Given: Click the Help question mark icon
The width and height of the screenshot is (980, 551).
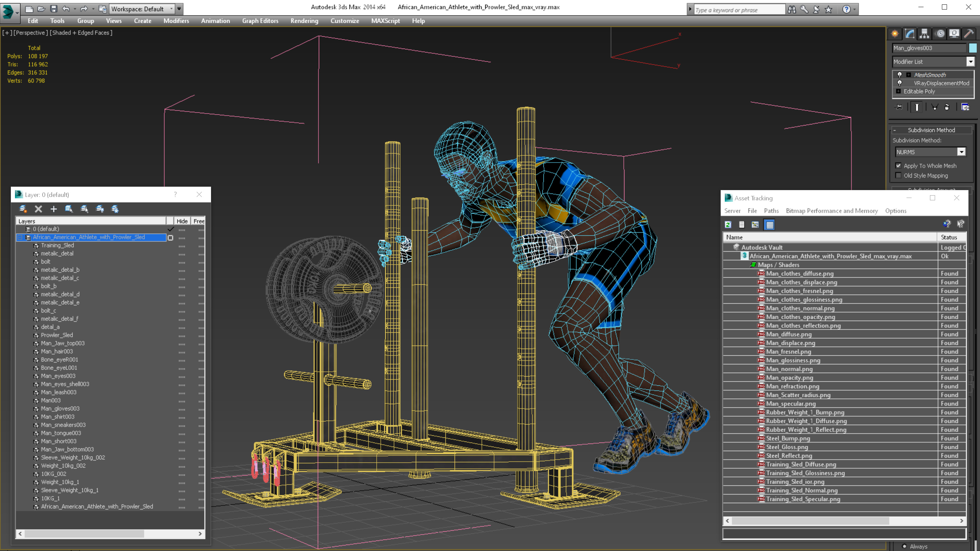Looking at the screenshot, I should tap(846, 10).
